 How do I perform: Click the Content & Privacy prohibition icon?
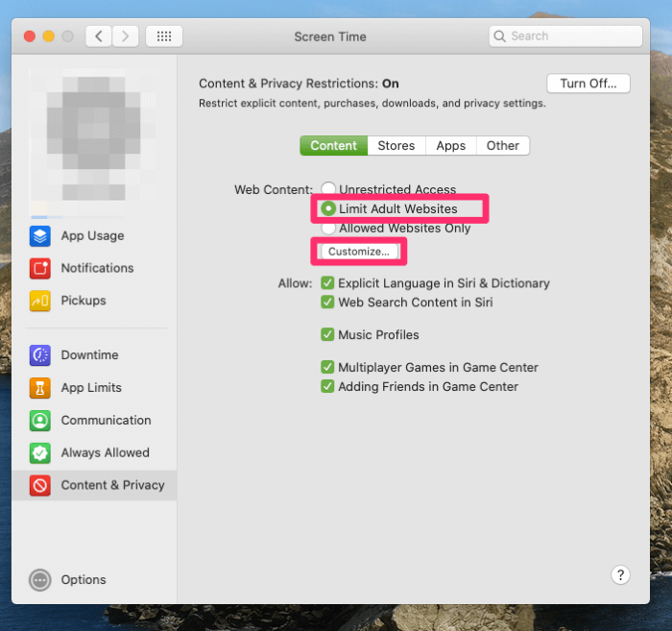pos(40,485)
